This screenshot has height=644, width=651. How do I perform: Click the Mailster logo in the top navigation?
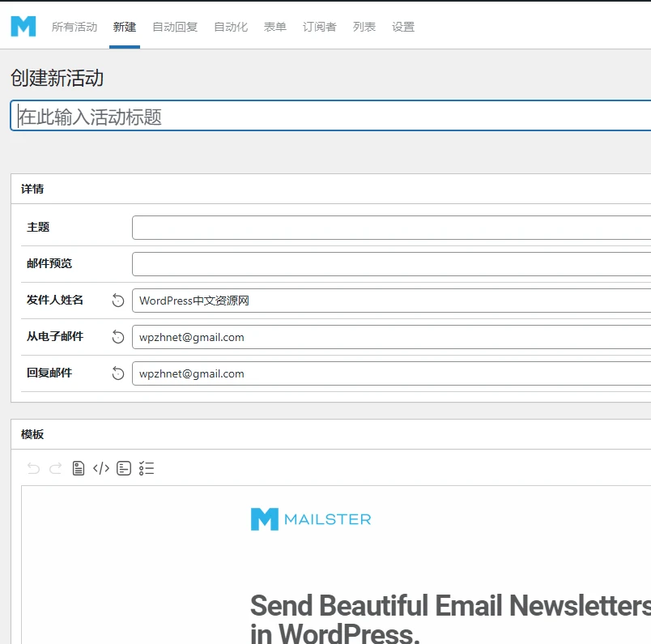point(23,26)
